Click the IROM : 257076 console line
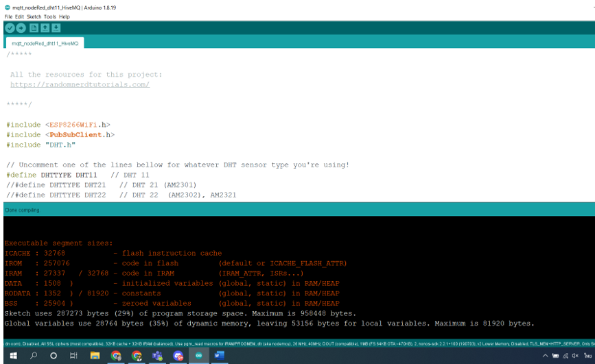The height and width of the screenshot is (364, 595). click(176, 263)
